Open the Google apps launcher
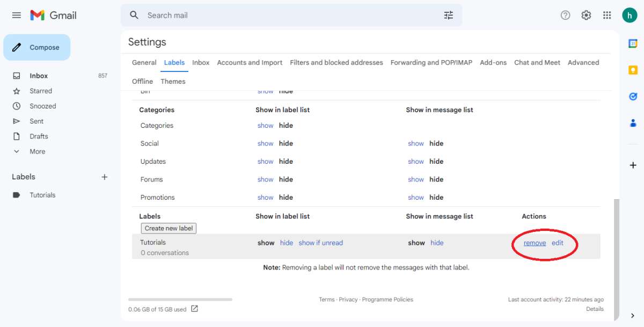The image size is (644, 327). (x=607, y=15)
